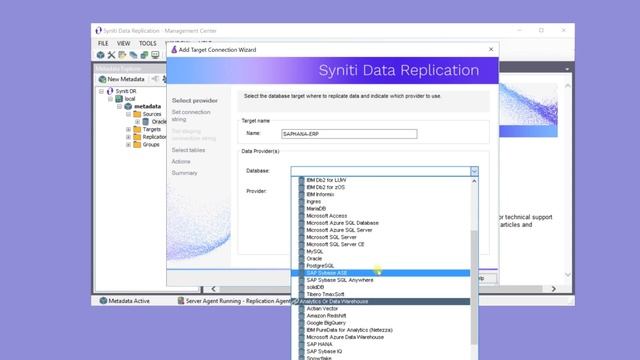Expand the Targets folder
The height and width of the screenshot is (360, 640).
coord(128,129)
